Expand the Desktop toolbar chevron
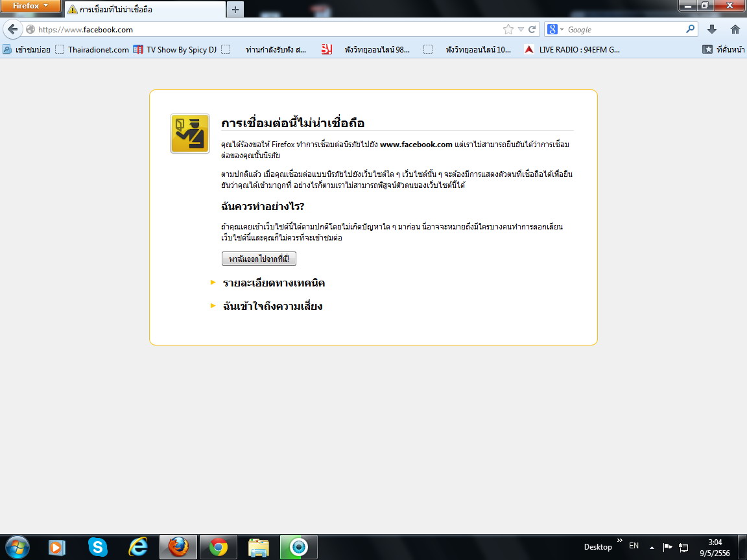This screenshot has width=747, height=560. point(620,540)
